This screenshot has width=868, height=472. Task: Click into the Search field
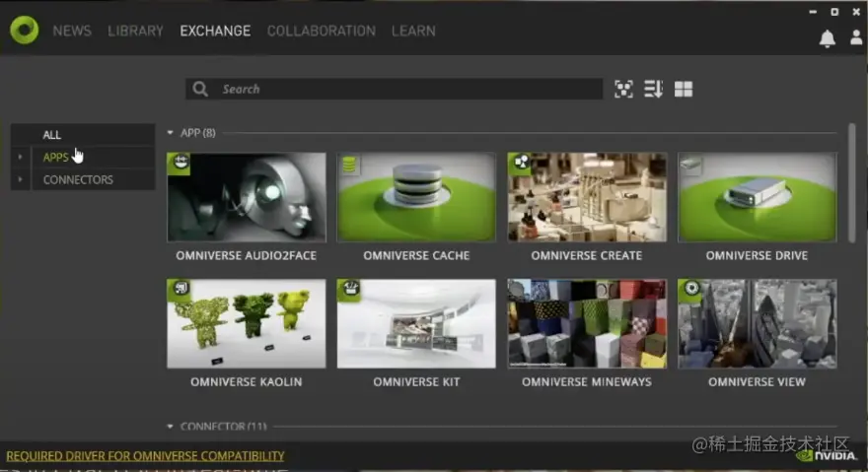click(395, 89)
